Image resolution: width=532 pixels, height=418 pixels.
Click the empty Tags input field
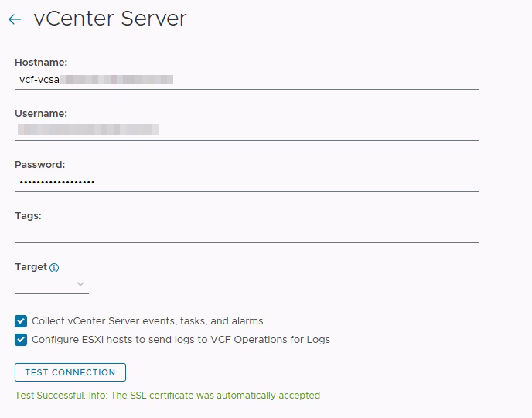click(x=246, y=232)
